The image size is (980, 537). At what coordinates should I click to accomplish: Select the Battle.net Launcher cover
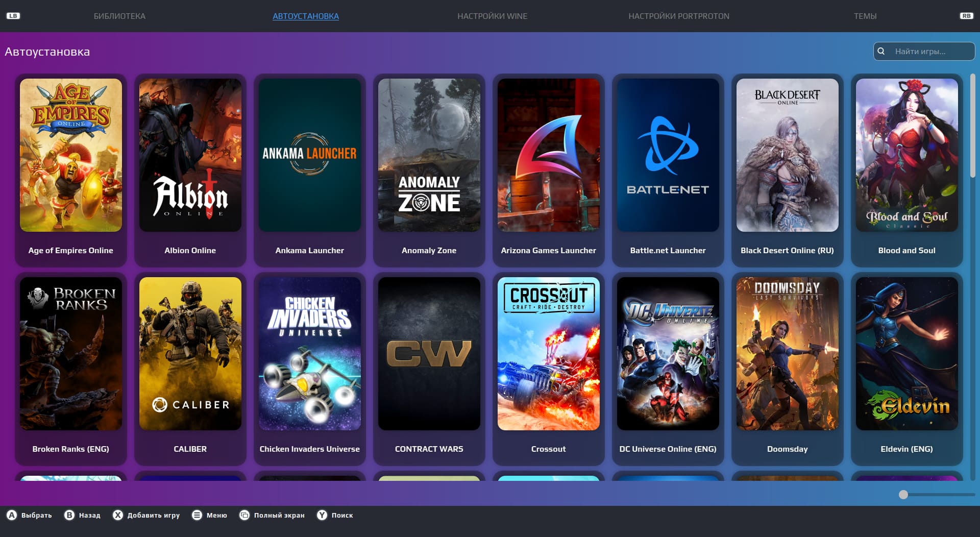click(668, 155)
